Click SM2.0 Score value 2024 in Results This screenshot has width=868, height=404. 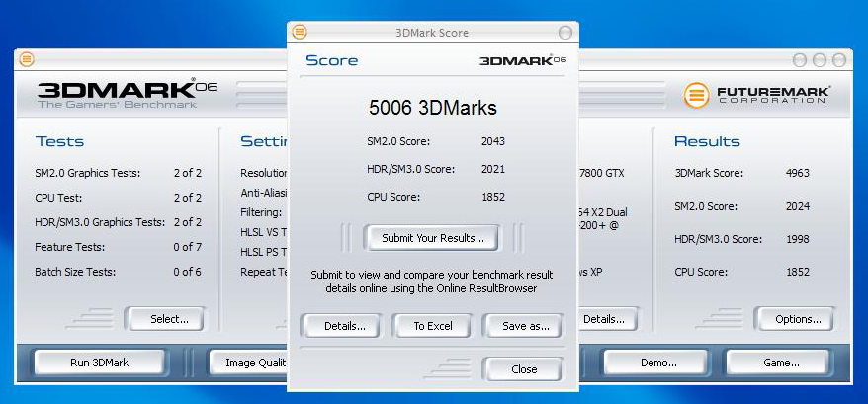click(797, 206)
